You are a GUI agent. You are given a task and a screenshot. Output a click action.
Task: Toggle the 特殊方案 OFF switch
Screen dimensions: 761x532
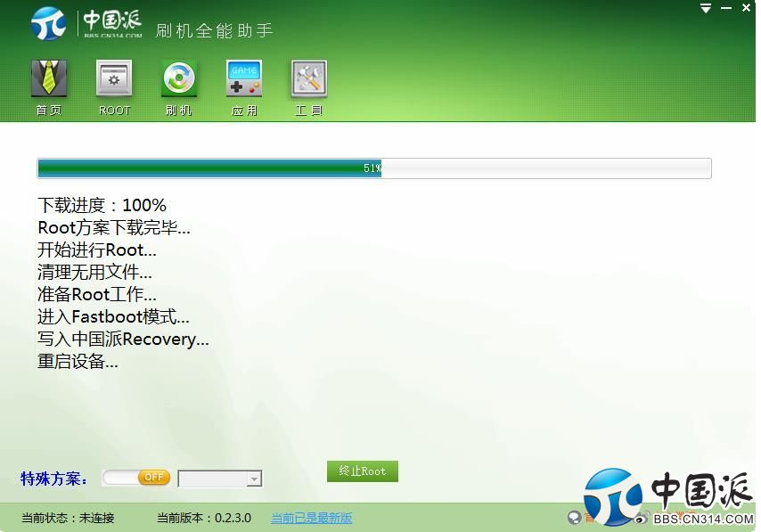point(136,478)
